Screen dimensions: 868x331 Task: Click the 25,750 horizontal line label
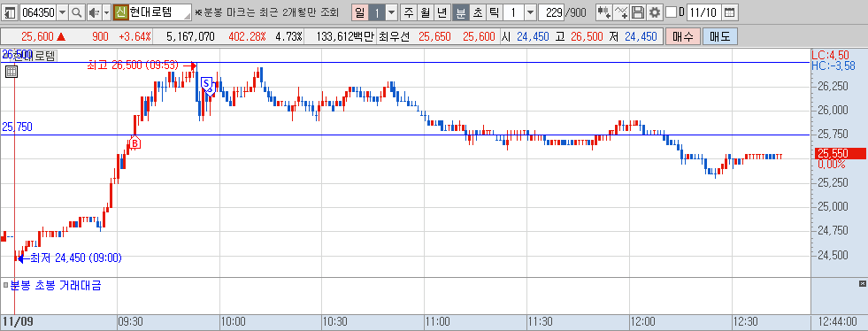point(17,127)
